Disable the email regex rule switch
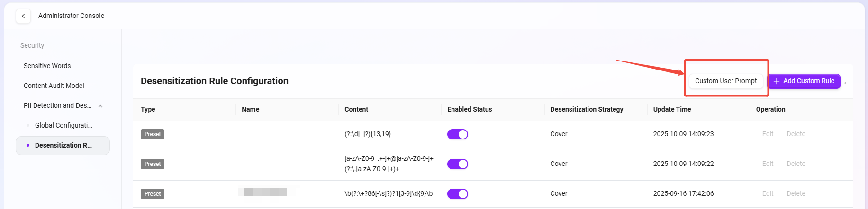 457,164
